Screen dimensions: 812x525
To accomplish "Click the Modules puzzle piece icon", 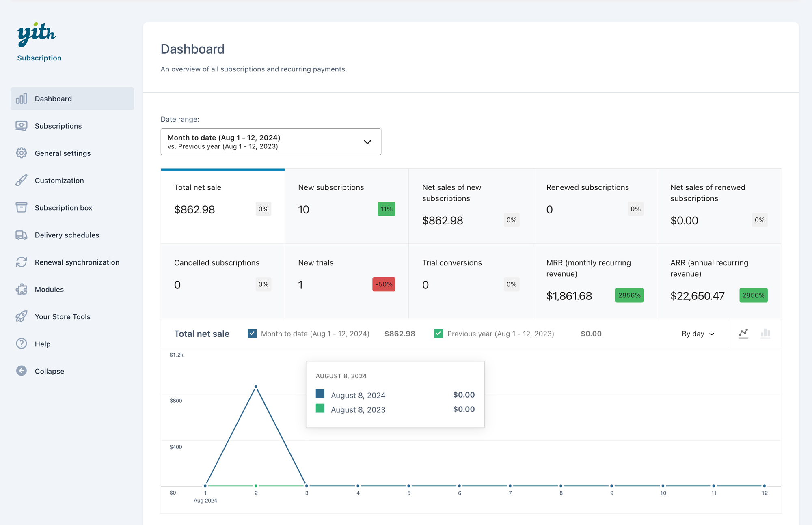I will point(22,289).
